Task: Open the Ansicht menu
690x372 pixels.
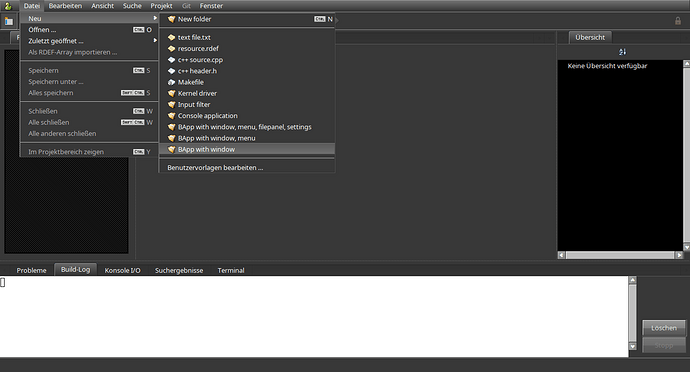Action: [103, 6]
